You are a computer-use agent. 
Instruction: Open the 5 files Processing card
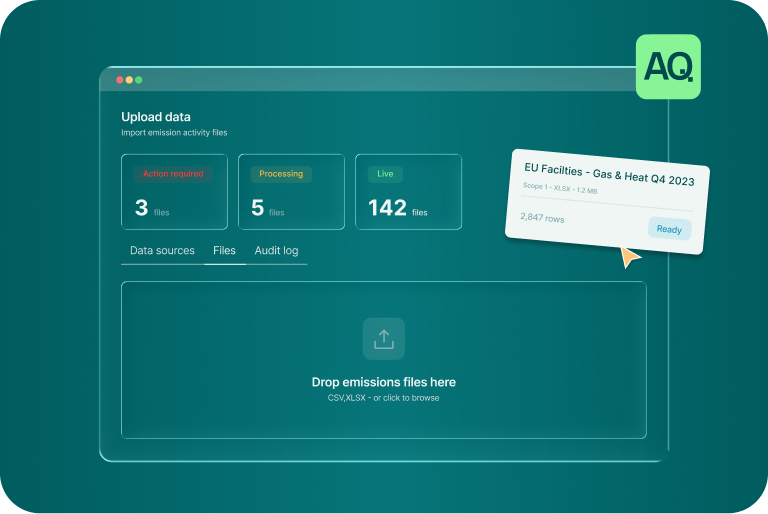(291, 192)
